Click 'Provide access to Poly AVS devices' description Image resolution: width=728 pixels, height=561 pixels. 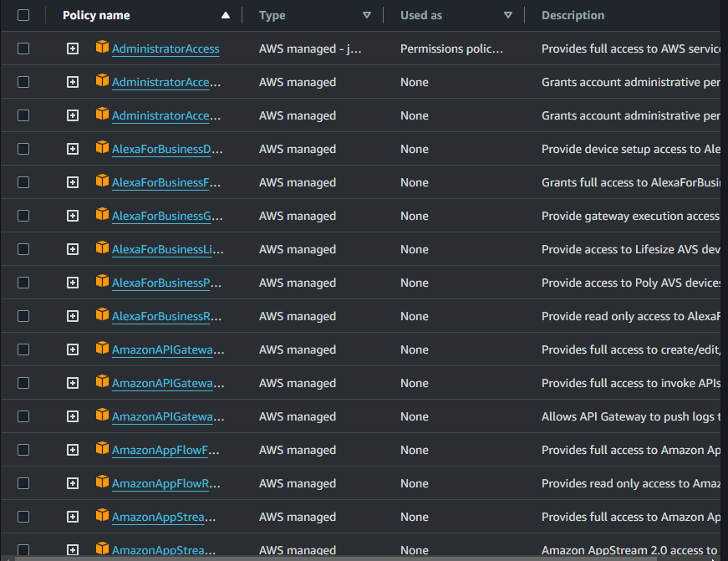tap(631, 283)
